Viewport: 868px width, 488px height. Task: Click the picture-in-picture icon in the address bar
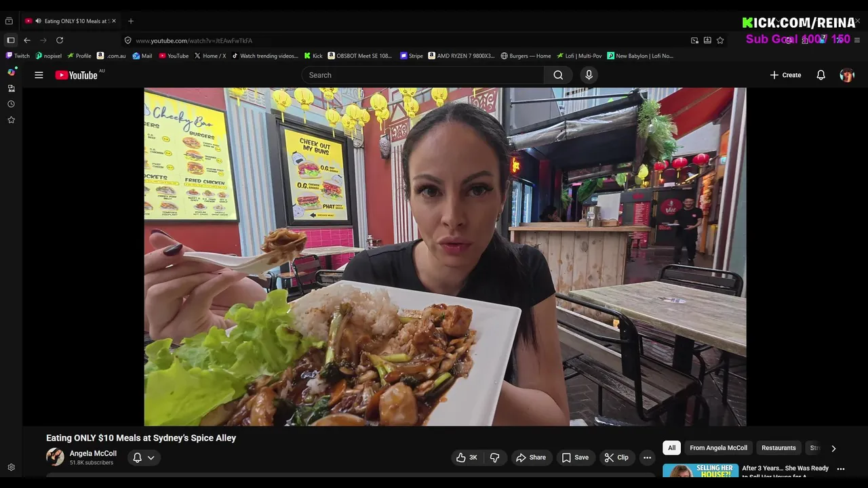(x=694, y=41)
